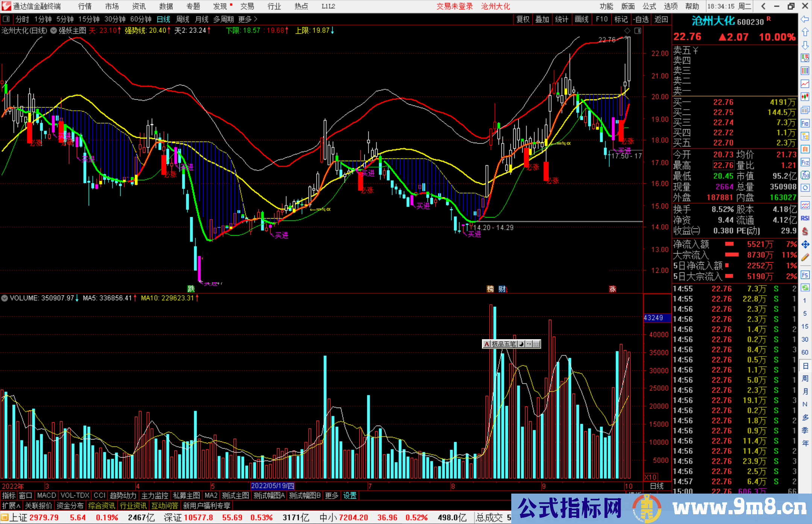Click the circle icon in right sidebar
812x524 pixels.
[805, 188]
